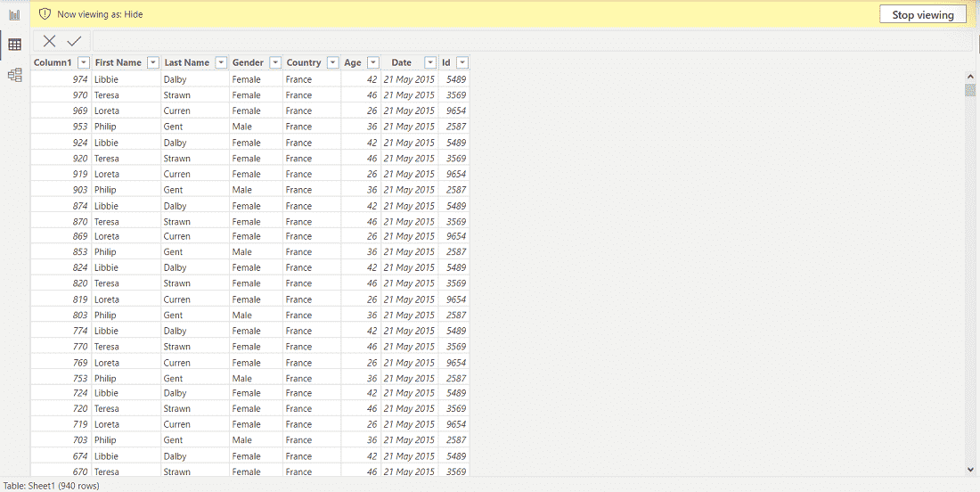This screenshot has width=980, height=492.
Task: Cancel formula with the X icon
Action: (x=49, y=41)
